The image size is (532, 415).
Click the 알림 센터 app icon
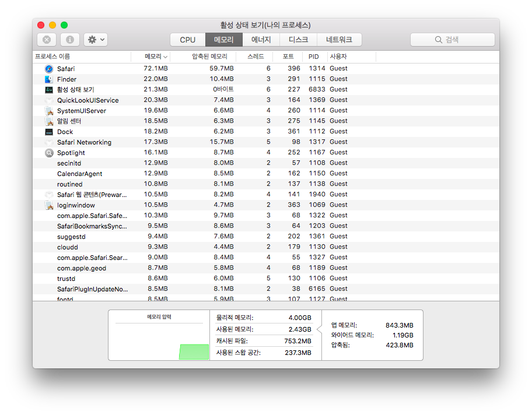49,121
